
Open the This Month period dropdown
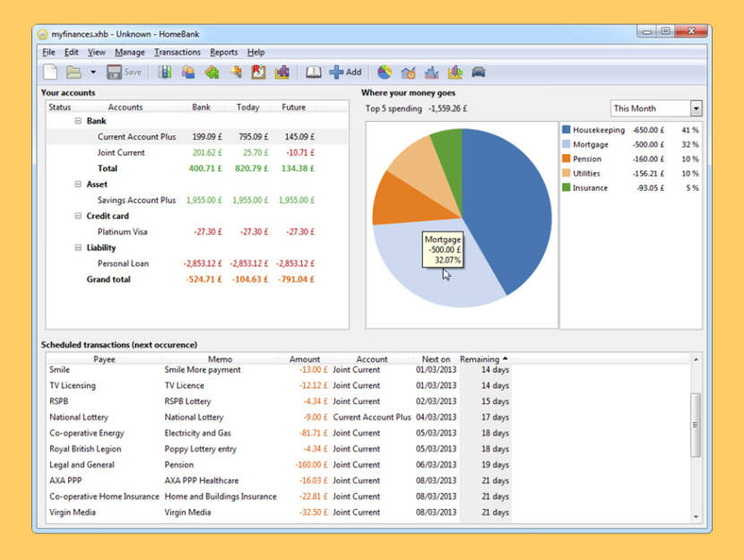coord(656,108)
